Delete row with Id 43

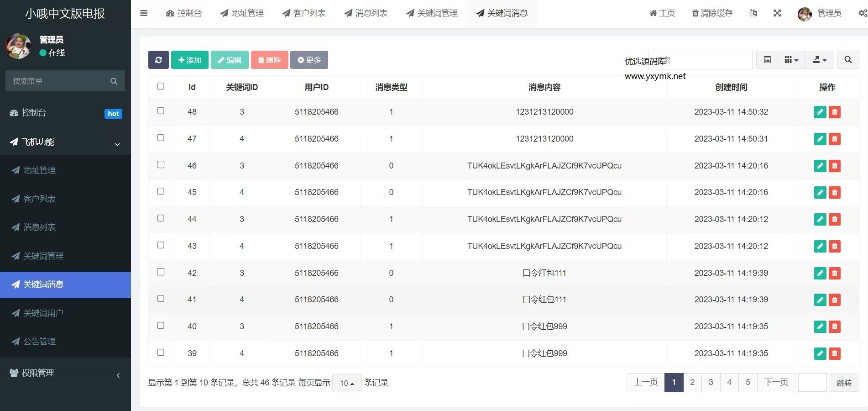[x=835, y=246]
